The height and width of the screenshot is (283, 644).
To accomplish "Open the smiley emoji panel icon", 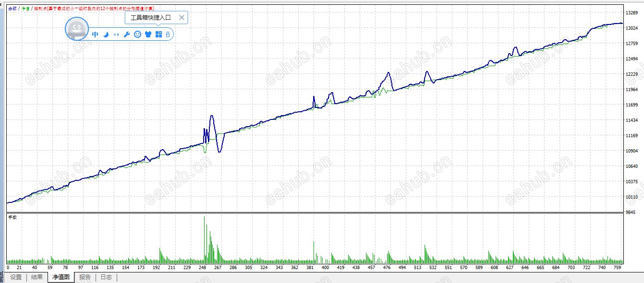I will click(137, 35).
